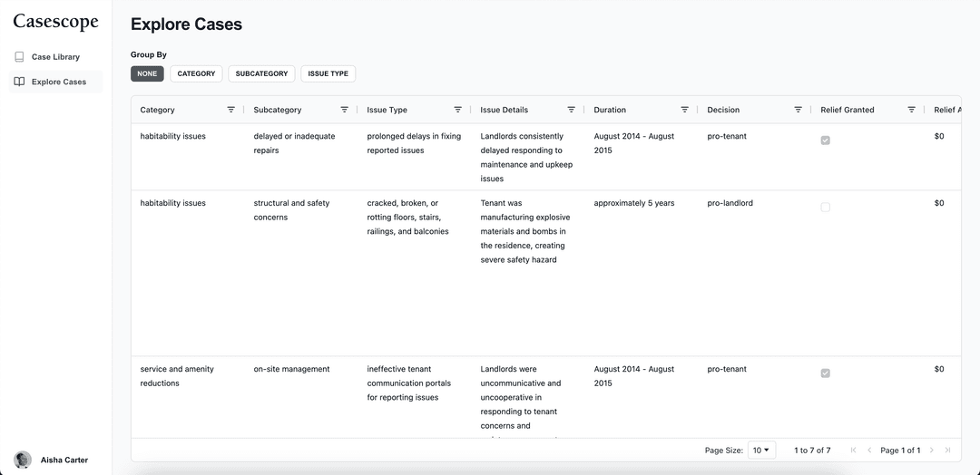Image resolution: width=980 pixels, height=475 pixels.
Task: Open the Relief Granted column filter menu
Action: point(911,110)
